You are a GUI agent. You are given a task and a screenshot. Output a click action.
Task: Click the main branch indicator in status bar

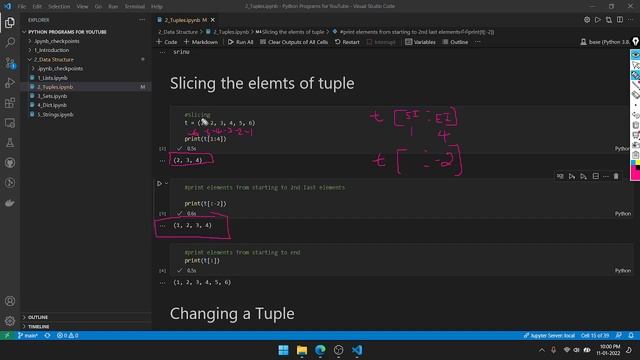coord(28,336)
